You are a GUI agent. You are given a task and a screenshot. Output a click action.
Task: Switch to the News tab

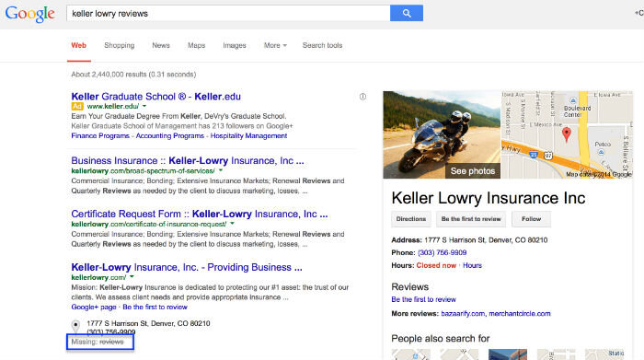point(161,45)
